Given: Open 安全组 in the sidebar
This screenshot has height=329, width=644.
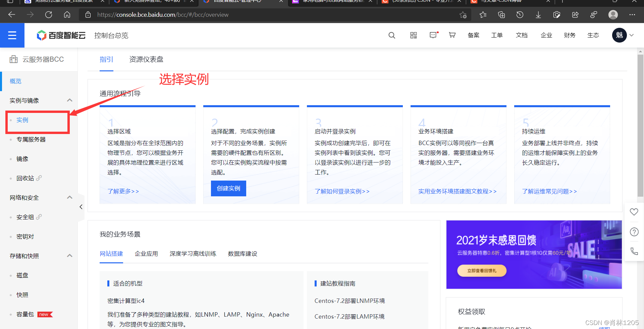Looking at the screenshot, I should point(25,217).
